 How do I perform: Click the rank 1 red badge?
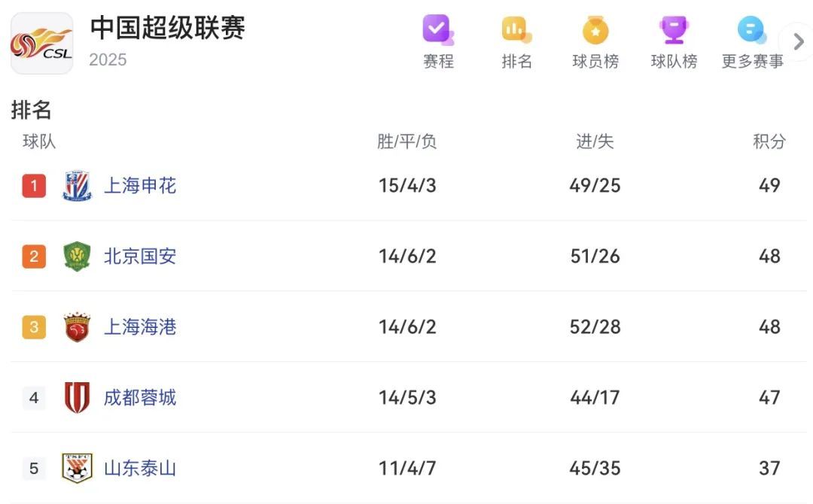click(34, 186)
